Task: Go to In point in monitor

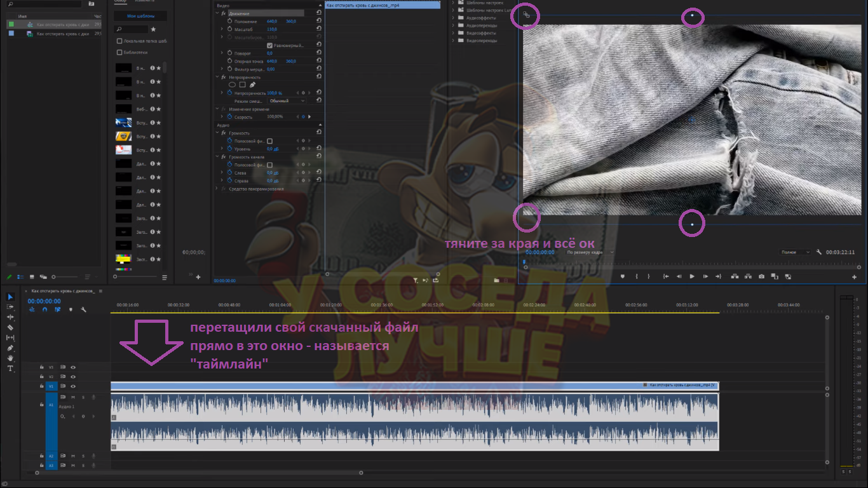Action: click(x=665, y=276)
